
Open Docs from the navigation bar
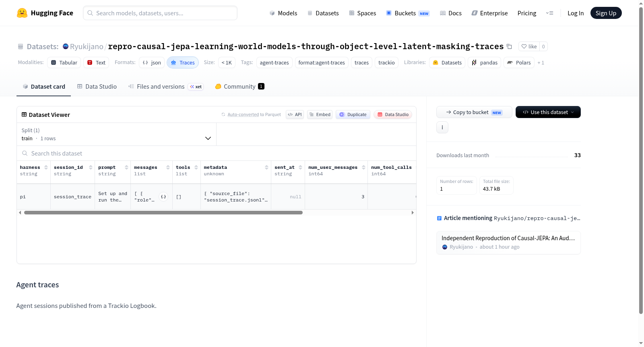(x=450, y=13)
